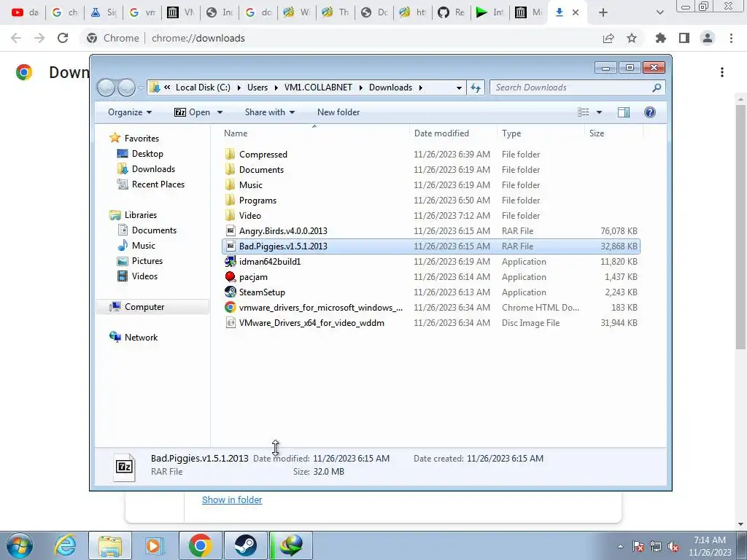
Task: Click VM1.COLLABNET in the breadcrumb path
Action: click(x=318, y=87)
